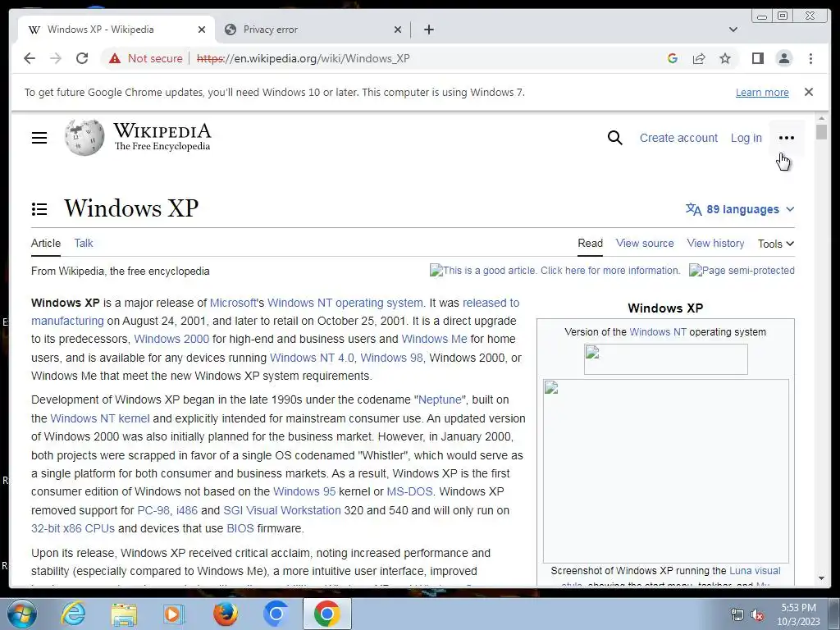Open the Windows NT operating system link
This screenshot has width=840, height=630.
[345, 303]
